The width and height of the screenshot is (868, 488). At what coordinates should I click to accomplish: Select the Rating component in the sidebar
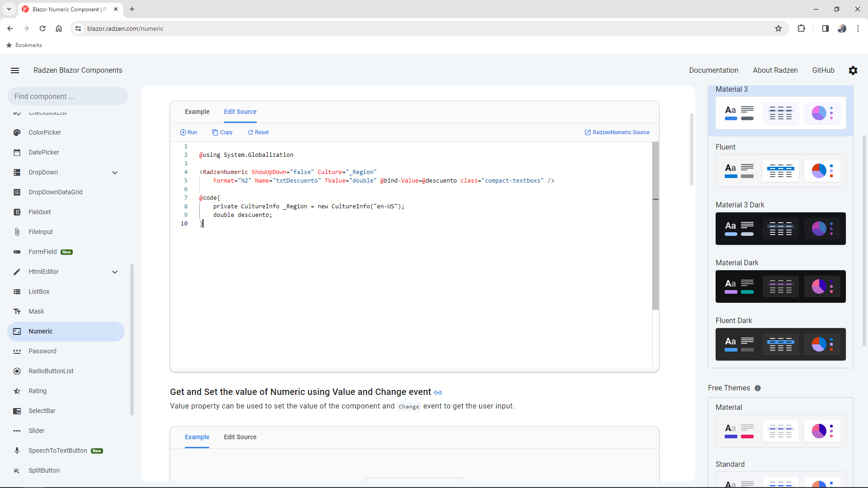point(38,391)
